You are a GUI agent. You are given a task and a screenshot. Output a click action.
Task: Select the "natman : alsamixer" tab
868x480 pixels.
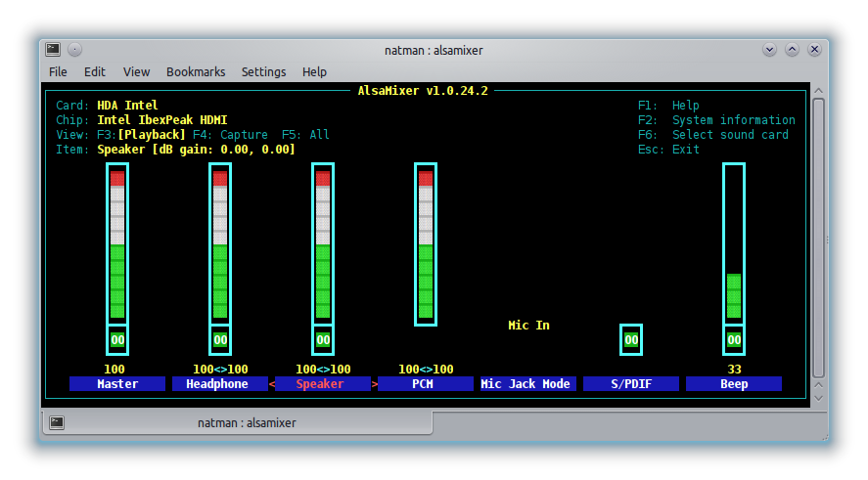(x=247, y=423)
